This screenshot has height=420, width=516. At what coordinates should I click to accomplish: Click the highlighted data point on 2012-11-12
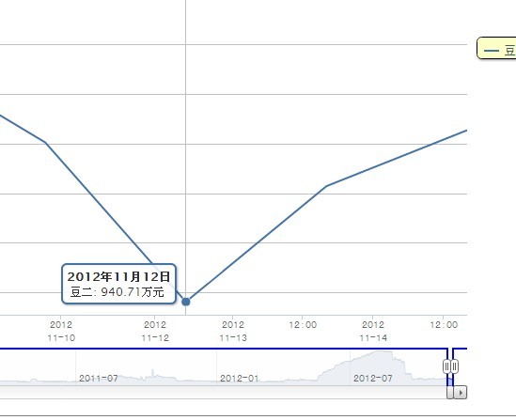(186, 302)
